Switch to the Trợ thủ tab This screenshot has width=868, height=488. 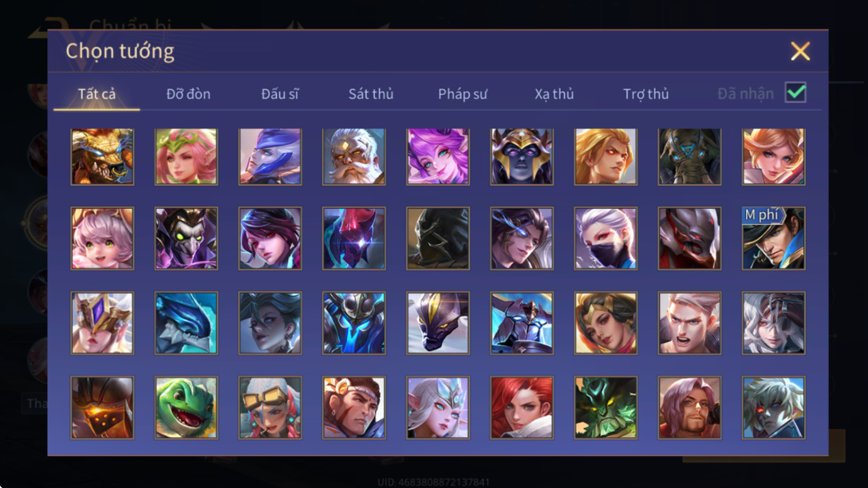646,94
